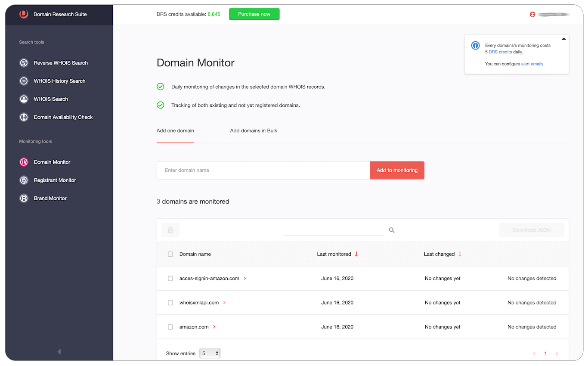This screenshot has height=366, width=588.
Task: Click June 16, 2020 in whoisxmlapi.com row
Action: coord(337,303)
